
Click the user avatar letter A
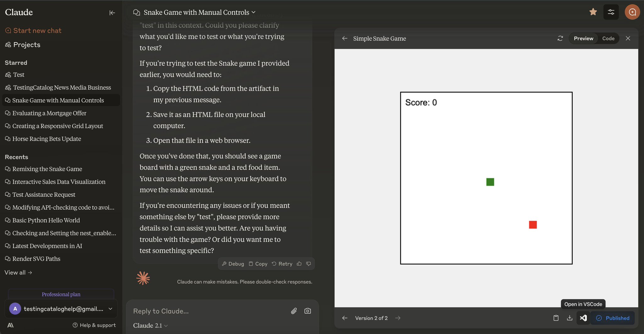coord(15,309)
